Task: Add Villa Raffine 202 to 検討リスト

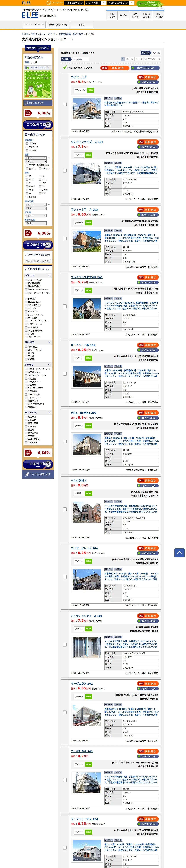Action: [x=148, y=418]
